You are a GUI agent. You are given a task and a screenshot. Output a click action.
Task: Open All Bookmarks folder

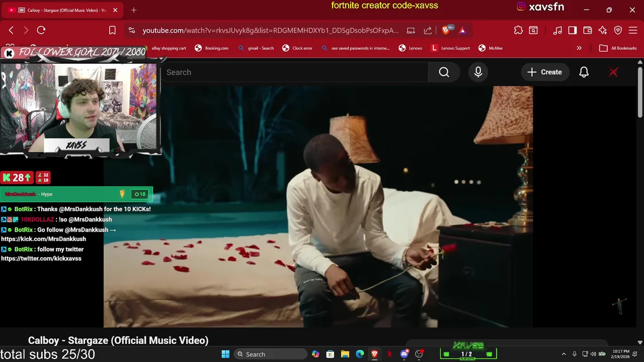click(618, 48)
